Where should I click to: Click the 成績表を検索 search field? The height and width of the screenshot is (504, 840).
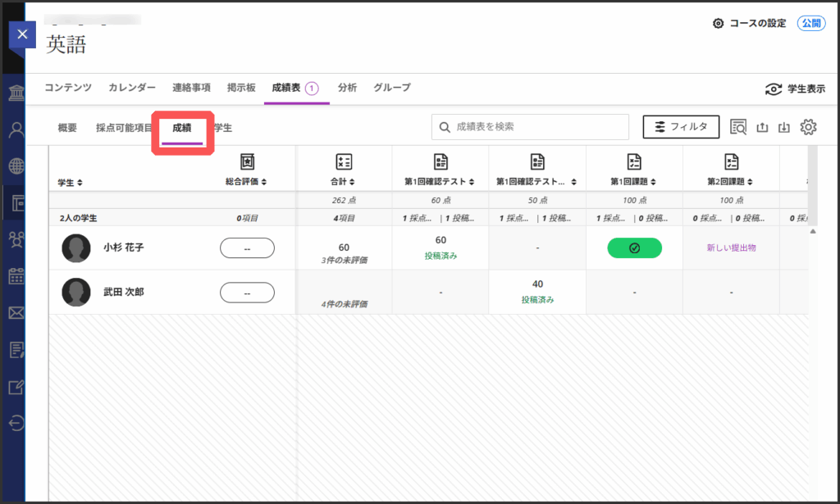click(537, 127)
